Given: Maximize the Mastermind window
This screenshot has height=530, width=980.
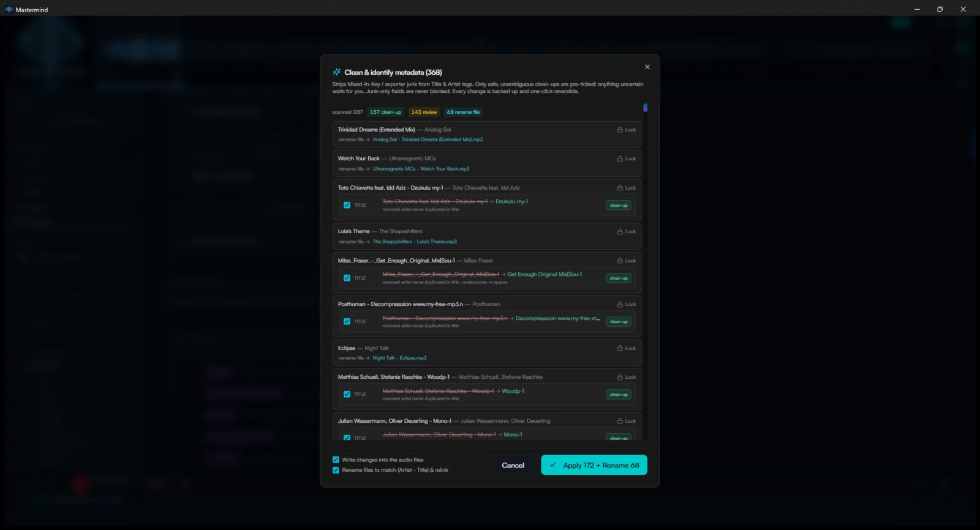Looking at the screenshot, I should tap(940, 9).
